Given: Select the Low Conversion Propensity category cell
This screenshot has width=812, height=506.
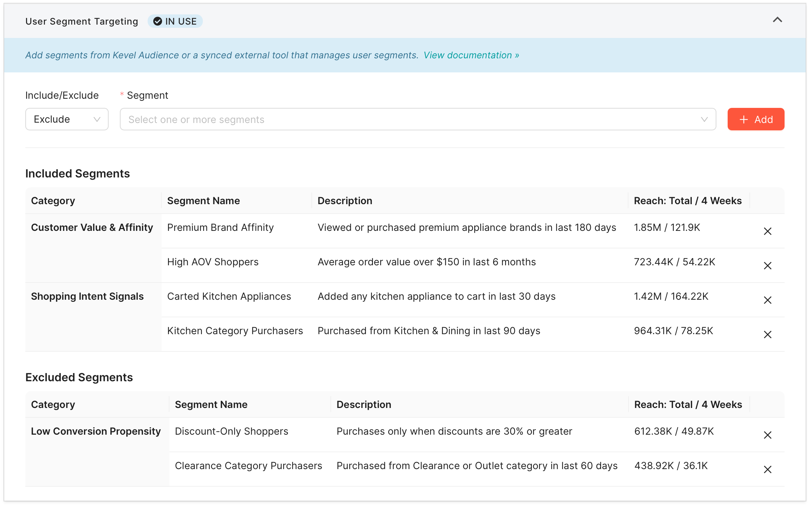Looking at the screenshot, I should pyautogui.click(x=96, y=432).
